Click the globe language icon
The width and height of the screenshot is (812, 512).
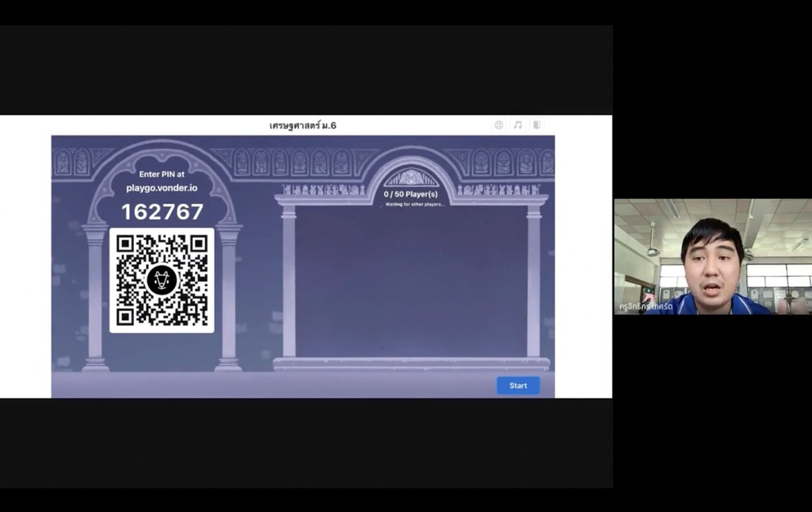point(498,125)
